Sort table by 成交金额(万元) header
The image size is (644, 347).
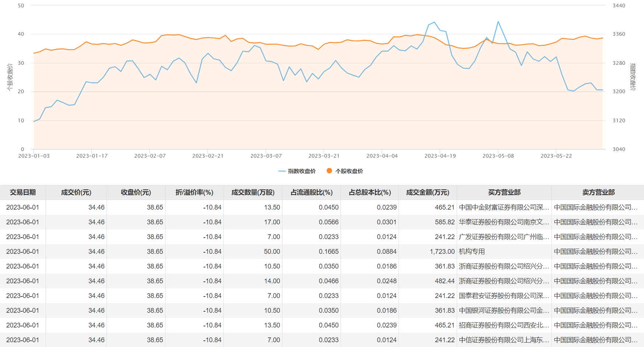point(428,192)
